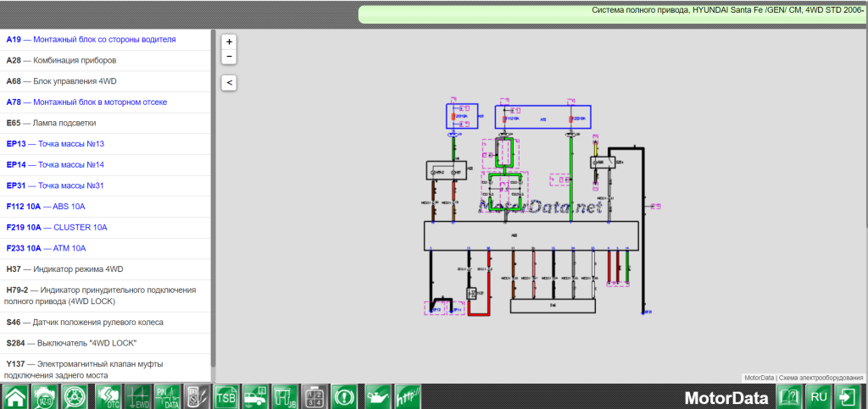Open EP13 ground point №13 entry

tap(54, 144)
